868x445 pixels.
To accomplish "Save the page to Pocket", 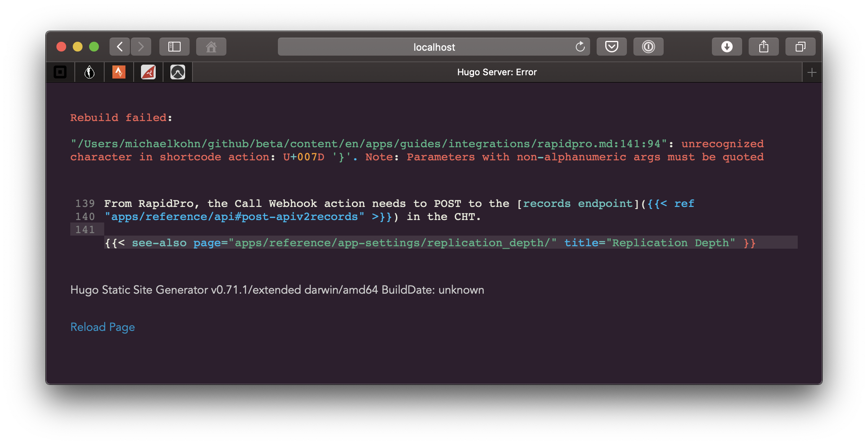I will pyautogui.click(x=611, y=46).
